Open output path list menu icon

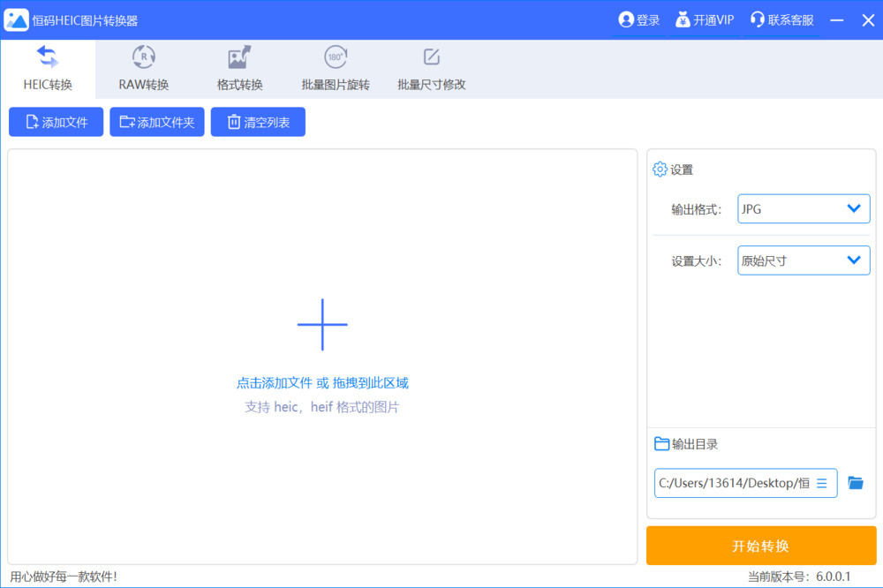coord(821,483)
